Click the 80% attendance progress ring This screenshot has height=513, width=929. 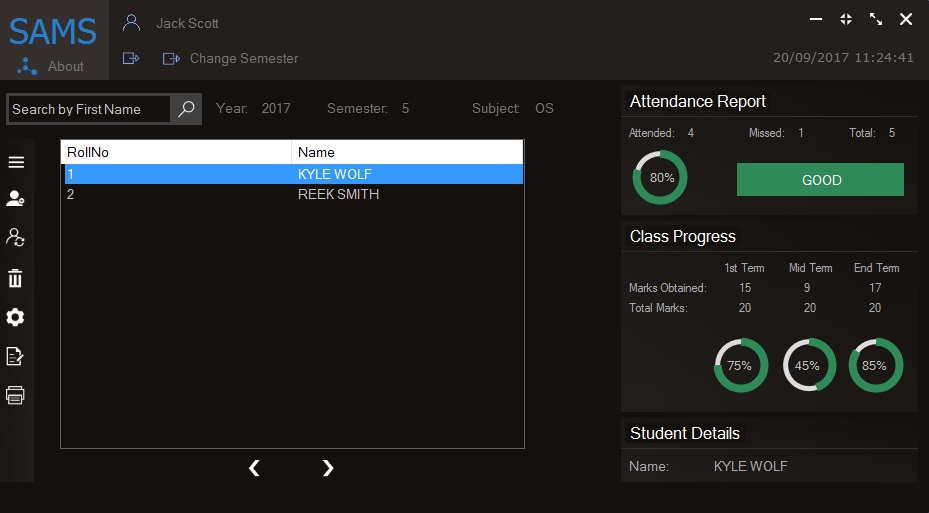pos(660,177)
